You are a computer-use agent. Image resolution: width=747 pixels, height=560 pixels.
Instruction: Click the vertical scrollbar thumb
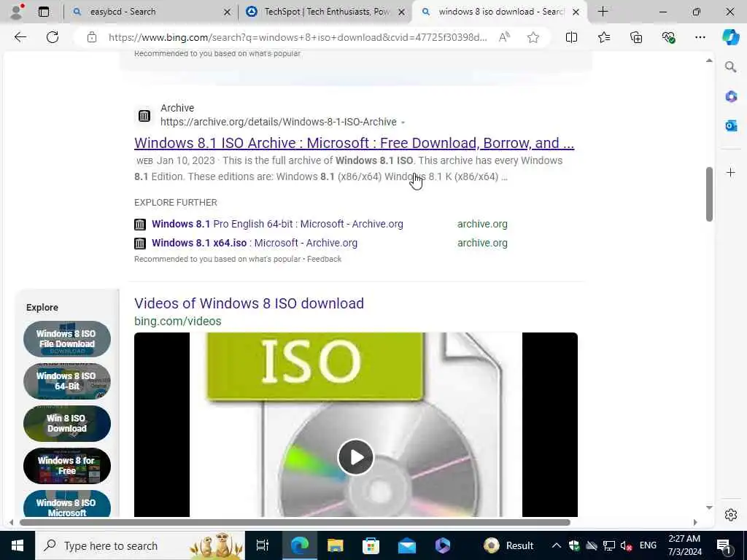709,194
